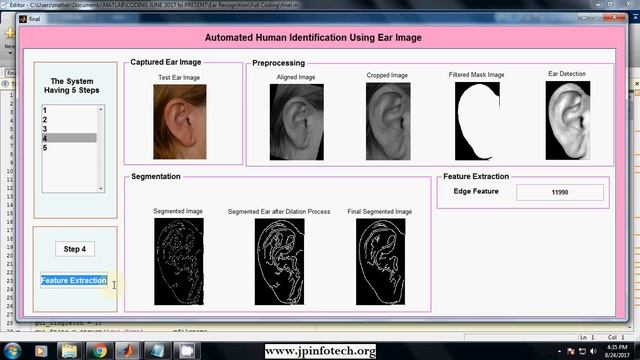This screenshot has height=360, width=640.
Task: Click the steps list scroll-up arrow
Action: point(101,109)
